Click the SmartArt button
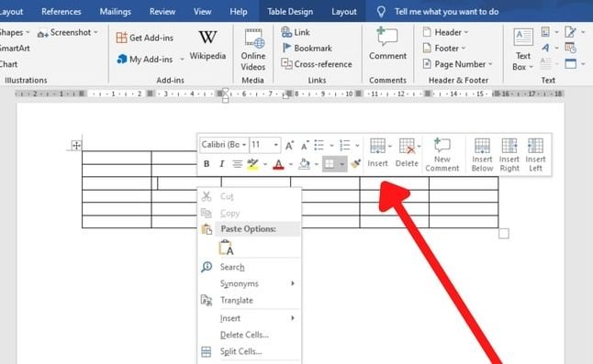 pyautogui.click(x=15, y=49)
